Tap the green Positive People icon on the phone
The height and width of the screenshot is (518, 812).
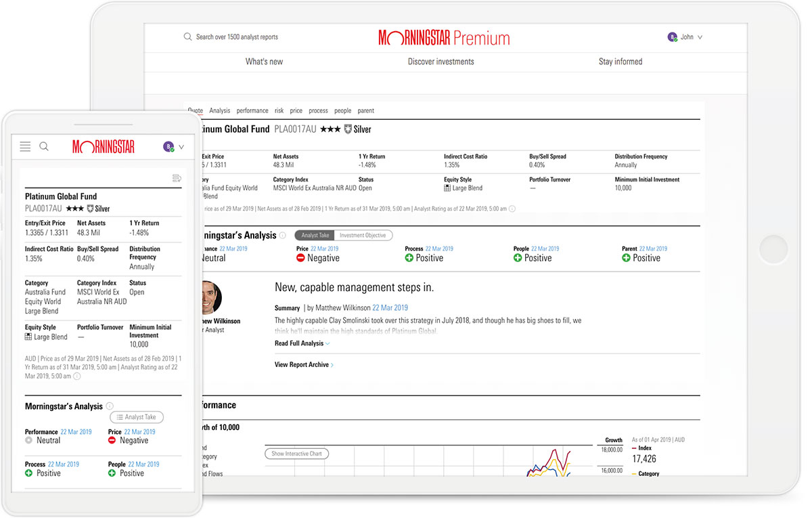click(x=112, y=473)
